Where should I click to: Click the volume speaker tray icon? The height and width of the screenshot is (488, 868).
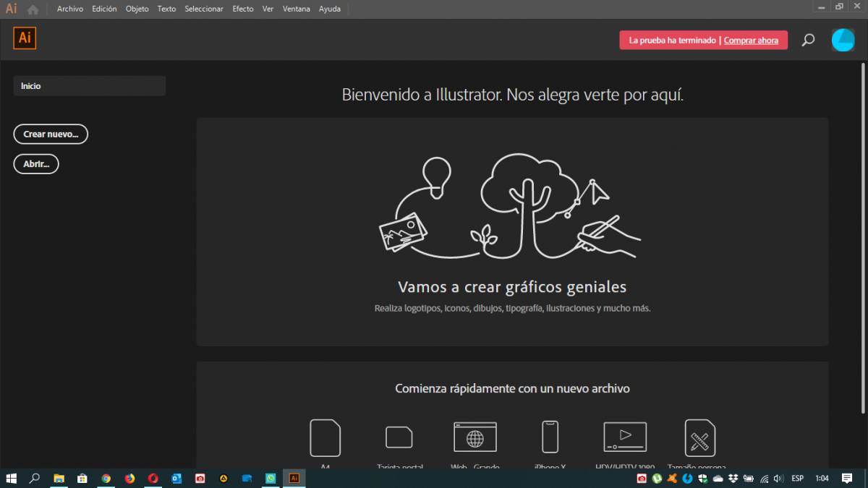[778, 479]
